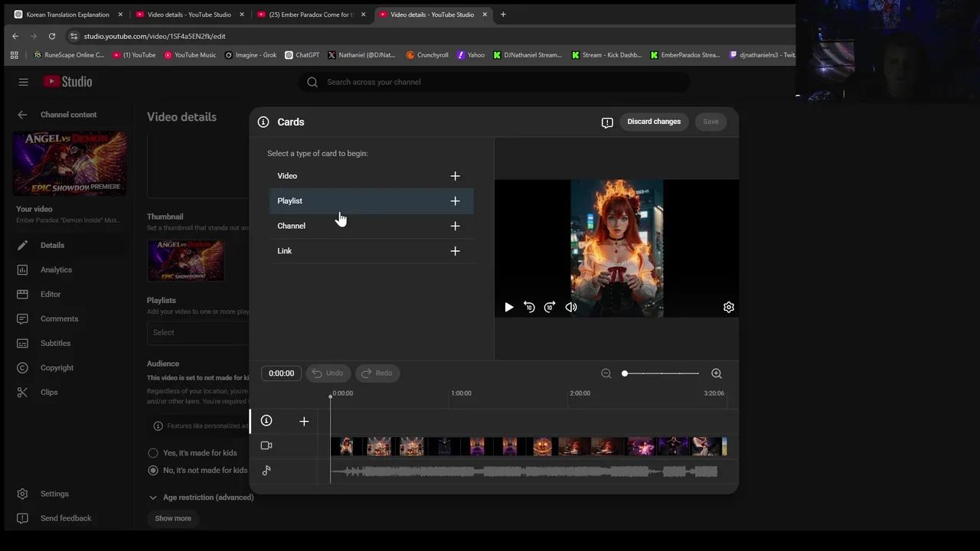Add a Channel card with plus icon
This screenshot has width=980, height=551.
pos(455,226)
